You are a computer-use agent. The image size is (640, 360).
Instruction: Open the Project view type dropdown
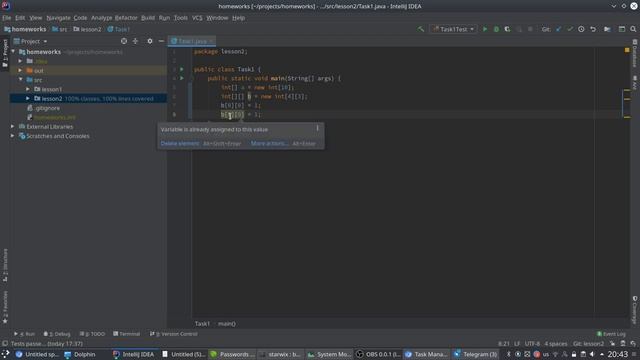pyautogui.click(x=31, y=41)
